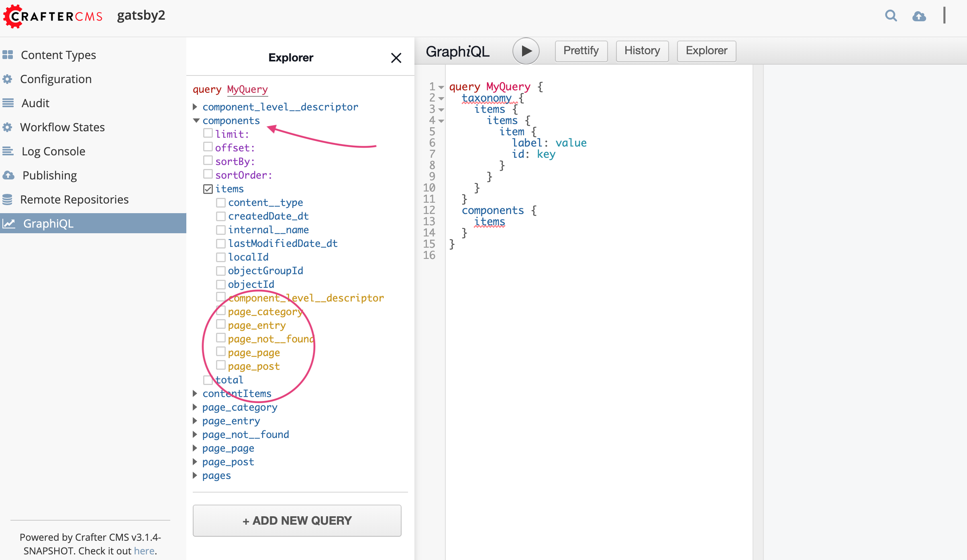Click the cloud upload icon top right
Viewport: 967px width, 560px height.
point(920,16)
